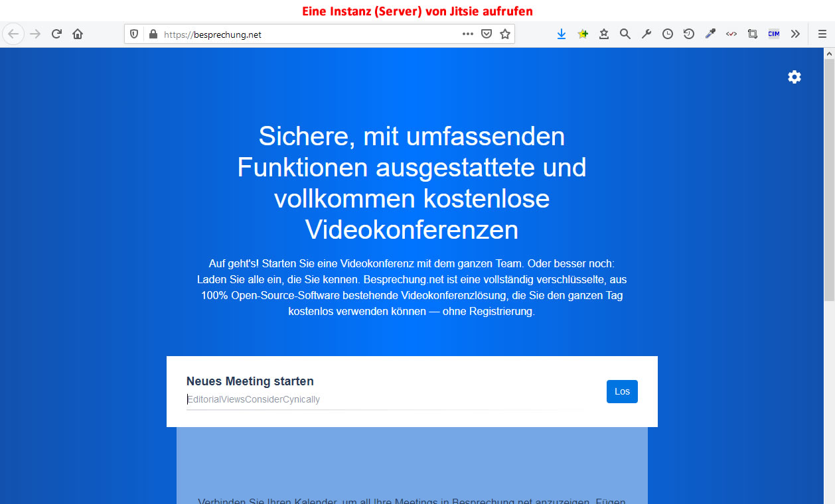
Task: Open the bookmarks menu tray icon
Action: 604,34
